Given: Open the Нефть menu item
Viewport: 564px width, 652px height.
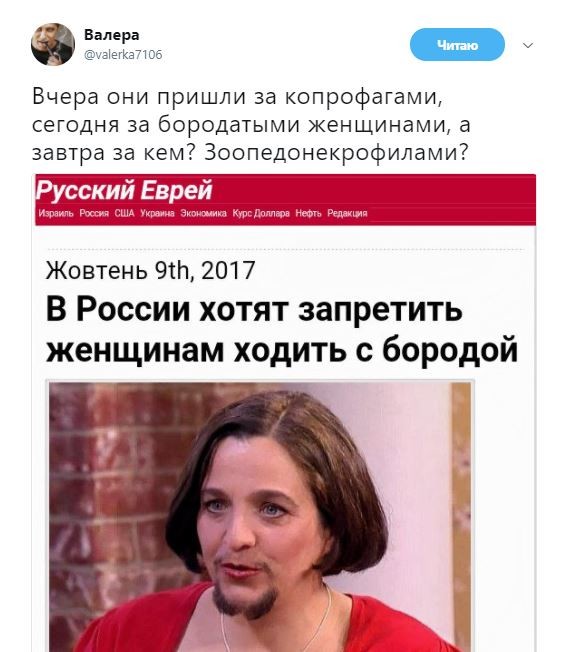Looking at the screenshot, I should click(x=308, y=213).
